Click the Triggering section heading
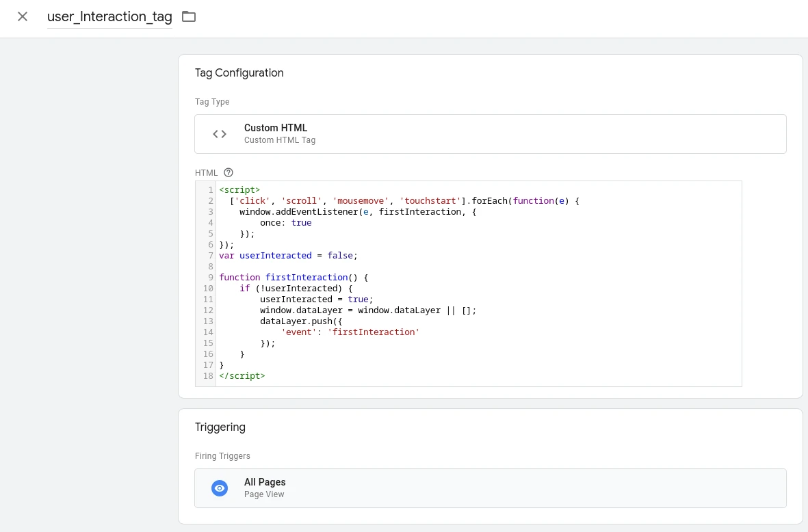This screenshot has width=808, height=532. tap(220, 427)
